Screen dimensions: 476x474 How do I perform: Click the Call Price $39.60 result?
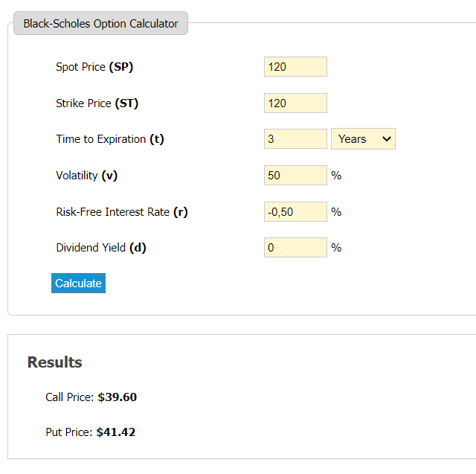click(x=91, y=397)
